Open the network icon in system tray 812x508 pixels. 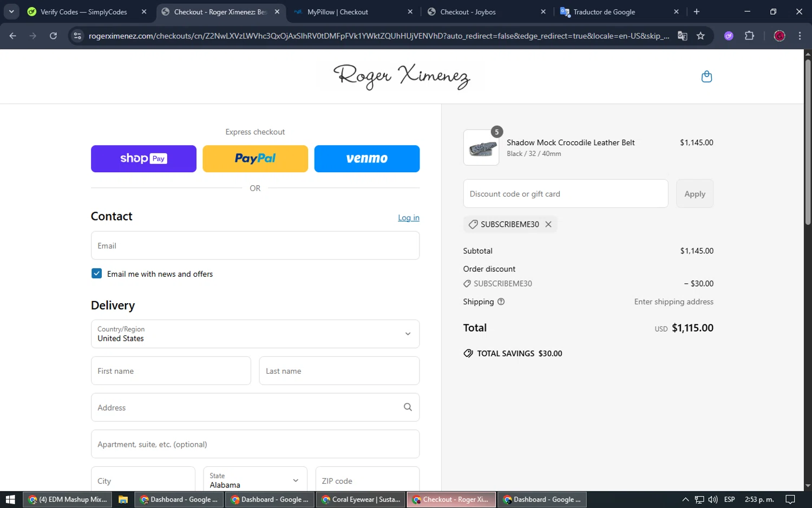click(699, 499)
